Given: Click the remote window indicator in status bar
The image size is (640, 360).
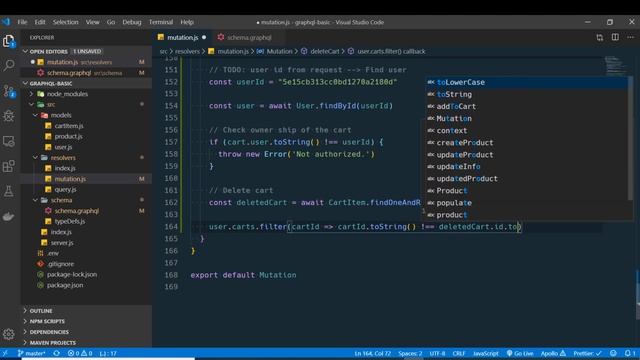Looking at the screenshot, I should point(5,353).
